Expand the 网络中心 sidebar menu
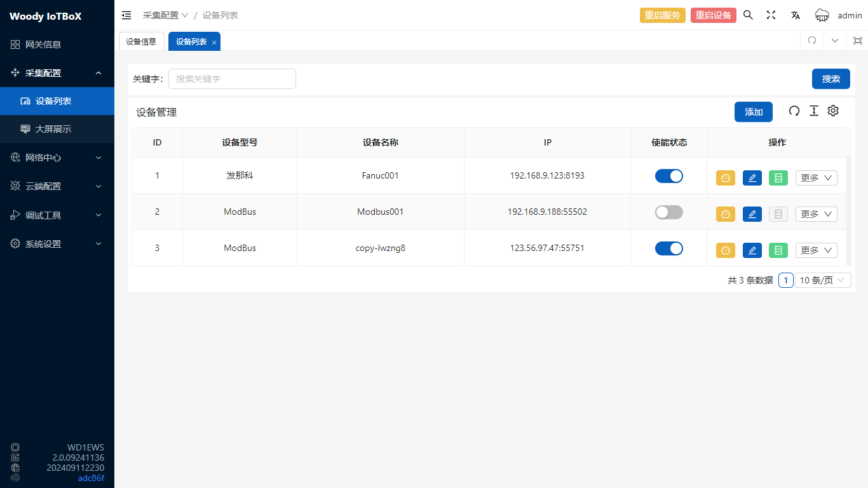This screenshot has height=488, width=868. (57, 158)
